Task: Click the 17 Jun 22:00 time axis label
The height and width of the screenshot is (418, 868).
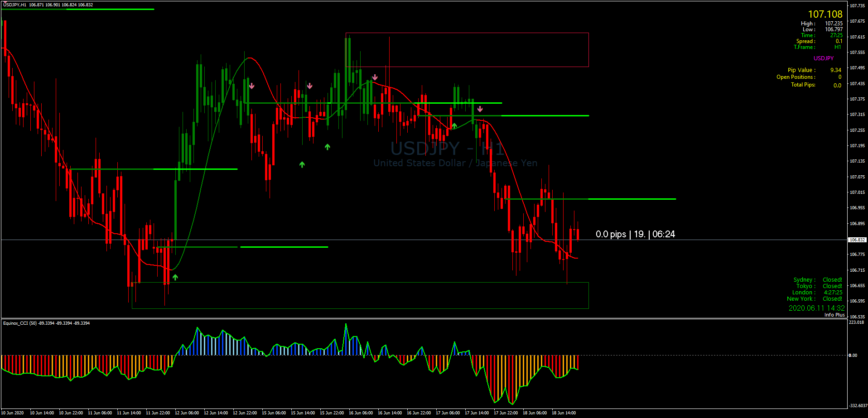Action: tap(506, 413)
